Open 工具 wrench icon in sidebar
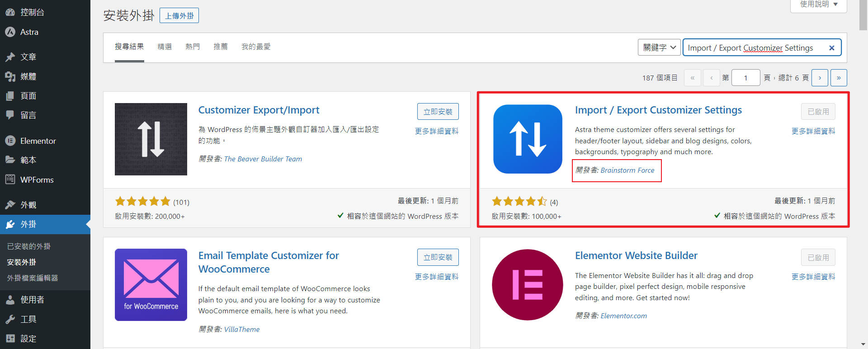 coord(10,319)
